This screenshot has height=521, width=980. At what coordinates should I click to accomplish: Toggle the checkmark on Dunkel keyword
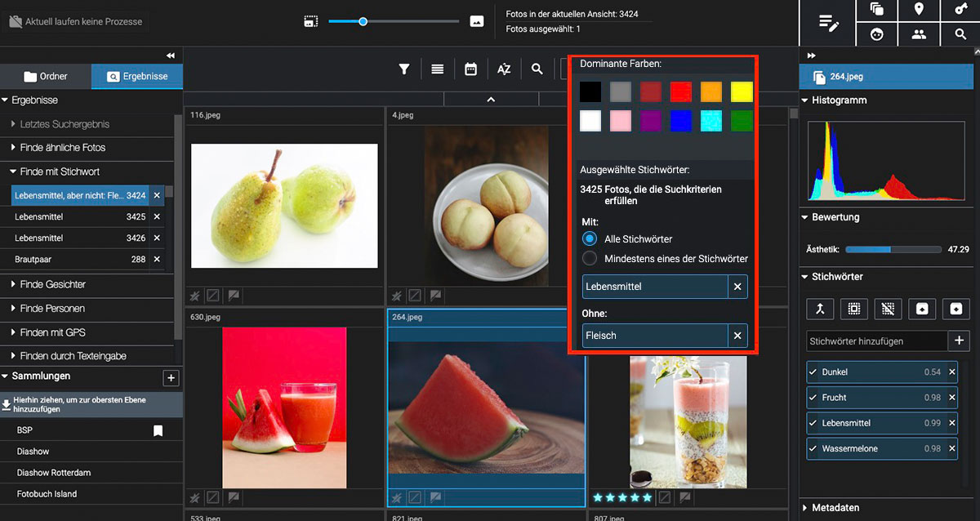point(813,372)
